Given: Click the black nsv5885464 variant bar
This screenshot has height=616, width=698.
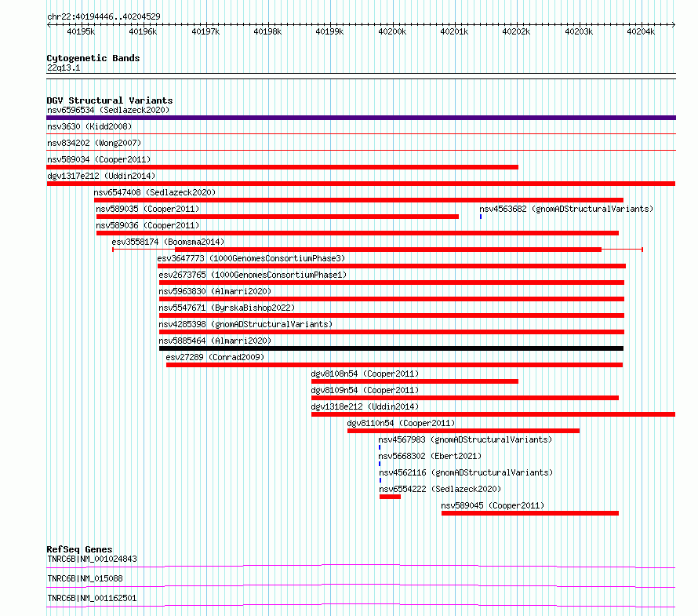Looking at the screenshot, I should (391, 348).
